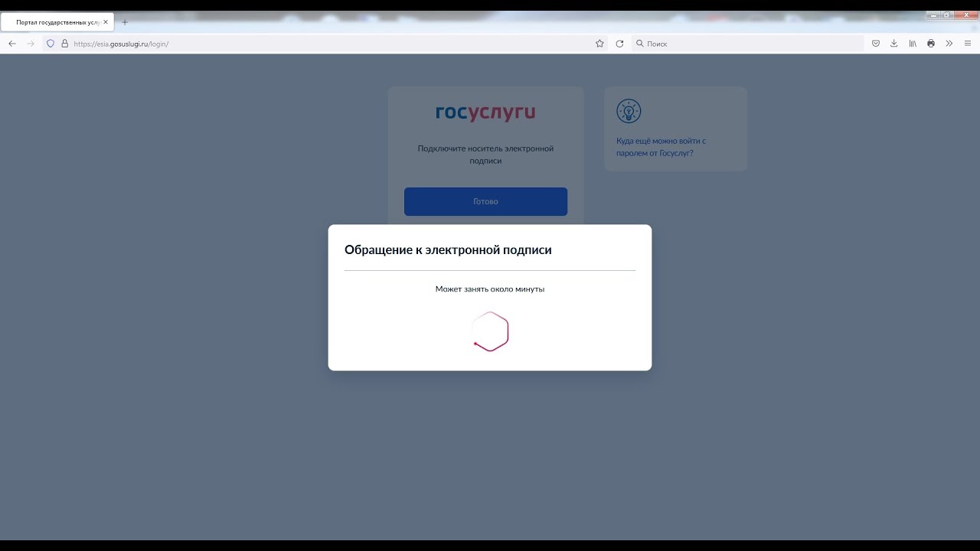The width and height of the screenshot is (980, 551).
Task: Open link Куда ещё можно войти с паролем
Action: point(661,147)
